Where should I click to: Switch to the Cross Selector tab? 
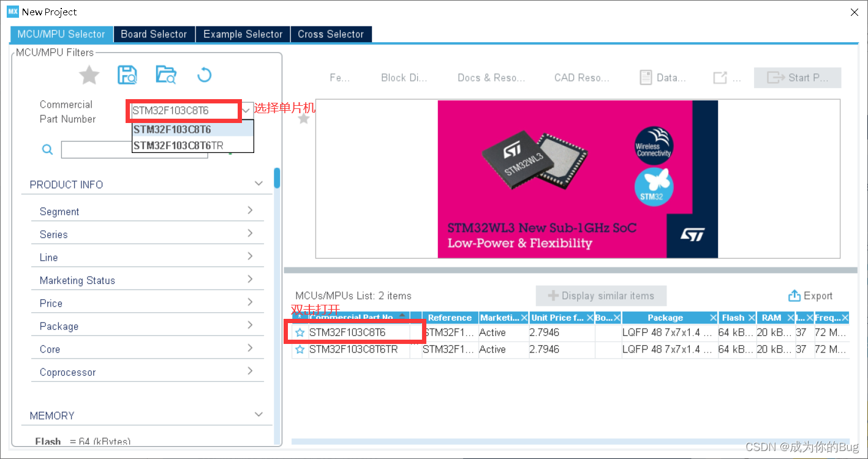(331, 34)
